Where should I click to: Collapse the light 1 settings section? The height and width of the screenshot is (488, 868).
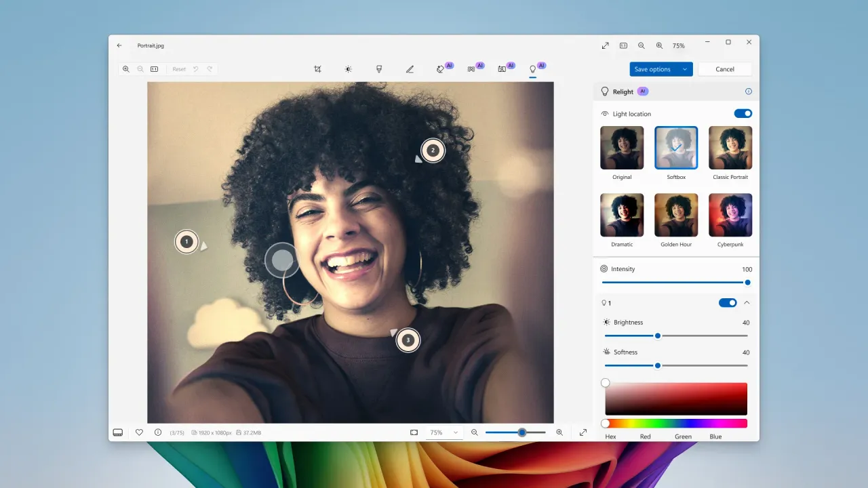coord(747,303)
